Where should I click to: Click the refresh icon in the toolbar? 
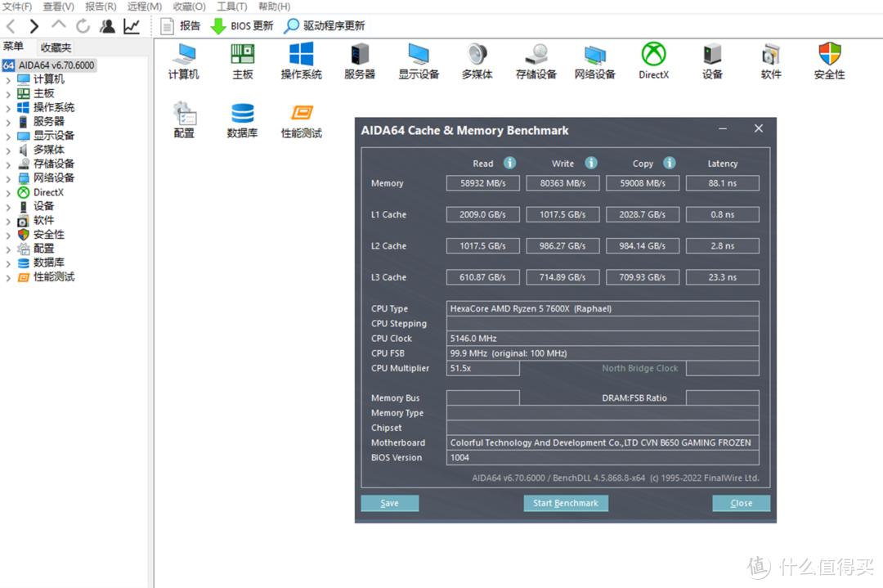(83, 25)
